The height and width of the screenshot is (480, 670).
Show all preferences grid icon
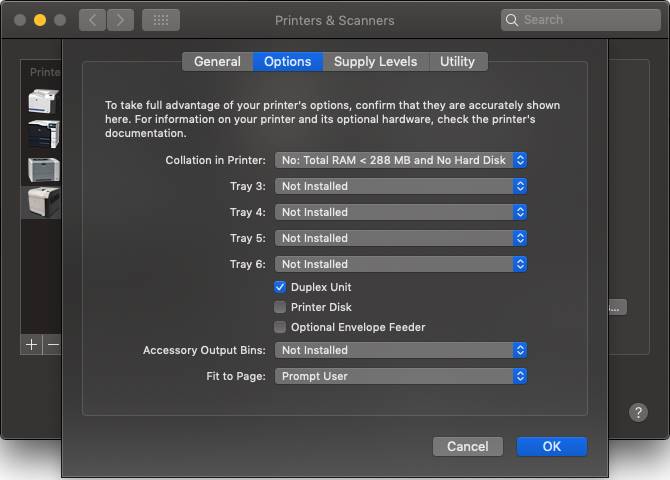160,20
